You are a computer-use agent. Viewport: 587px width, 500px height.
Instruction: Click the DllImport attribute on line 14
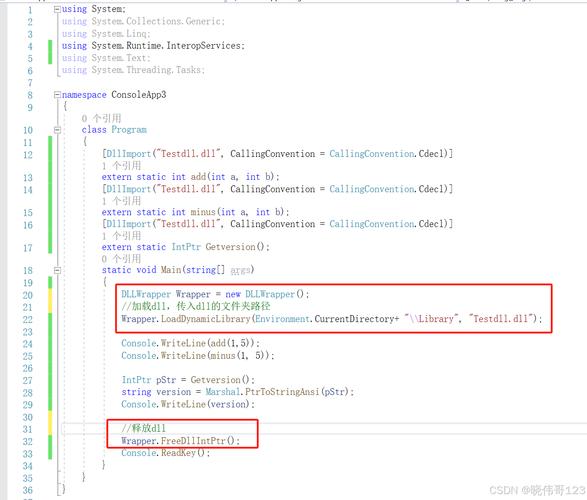277,189
